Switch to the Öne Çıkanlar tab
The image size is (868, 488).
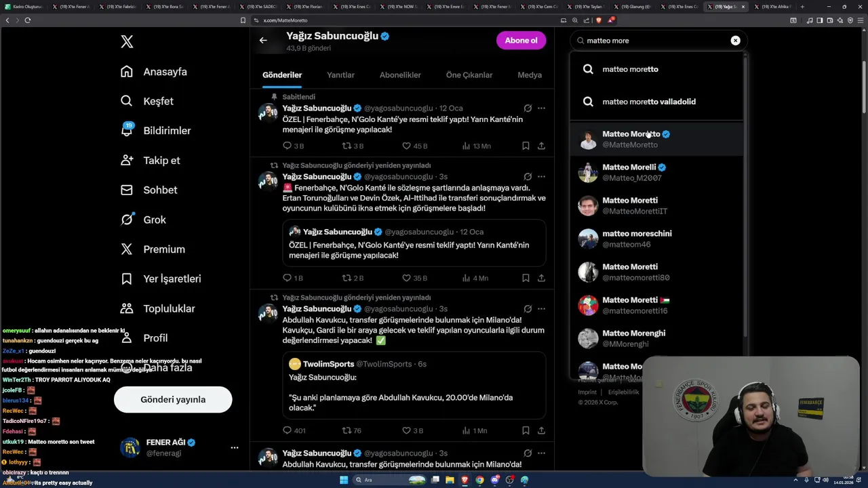469,75
